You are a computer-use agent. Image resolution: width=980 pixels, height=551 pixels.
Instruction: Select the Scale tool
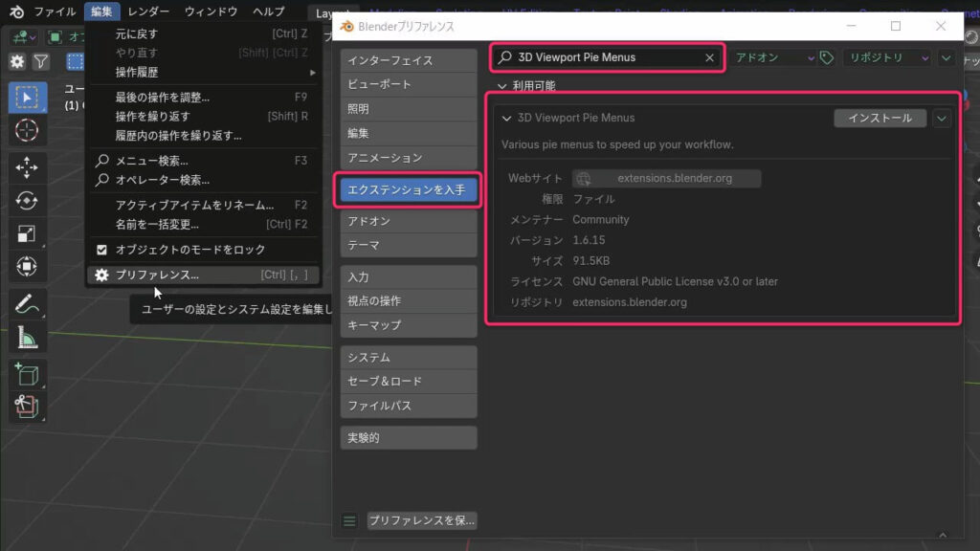tap(27, 233)
